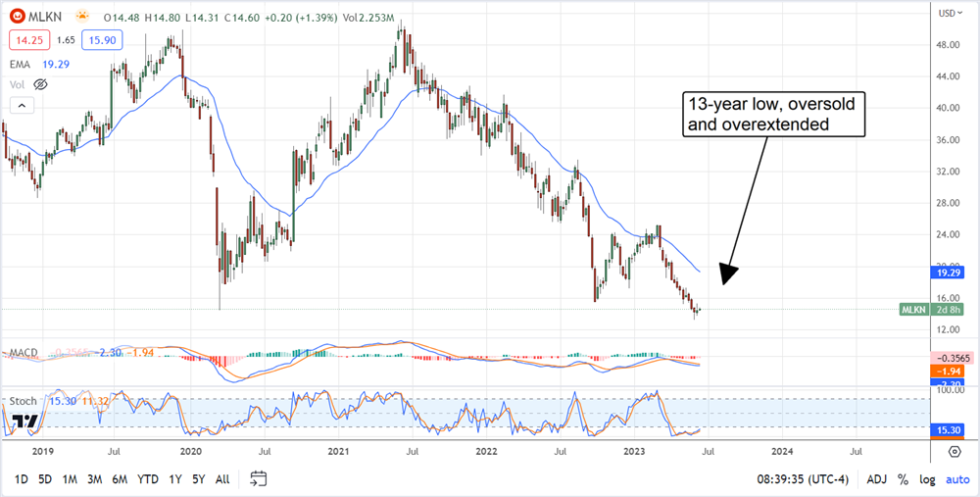Switch to the 5D time range
Screen dimensions: 980x497
pyautogui.click(x=44, y=479)
